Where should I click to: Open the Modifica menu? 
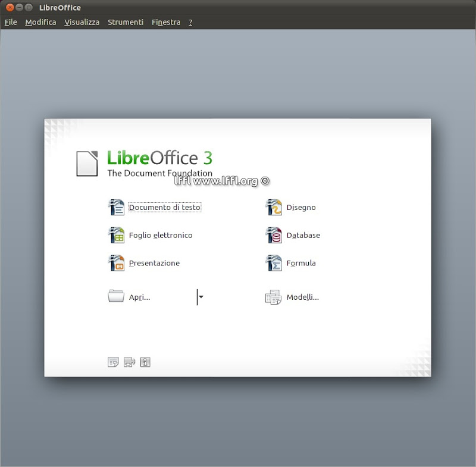[40, 23]
